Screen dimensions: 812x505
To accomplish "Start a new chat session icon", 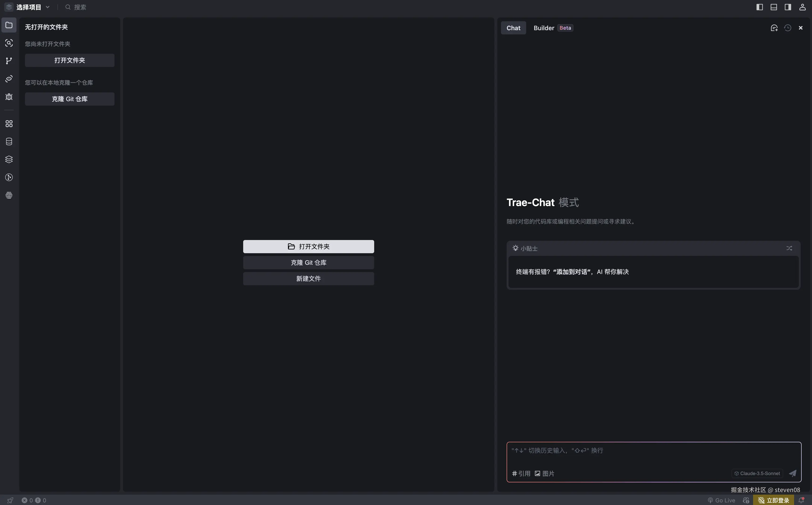I will coord(774,28).
